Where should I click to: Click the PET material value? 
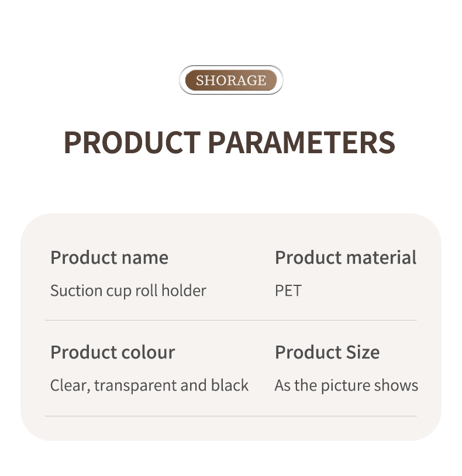click(288, 291)
